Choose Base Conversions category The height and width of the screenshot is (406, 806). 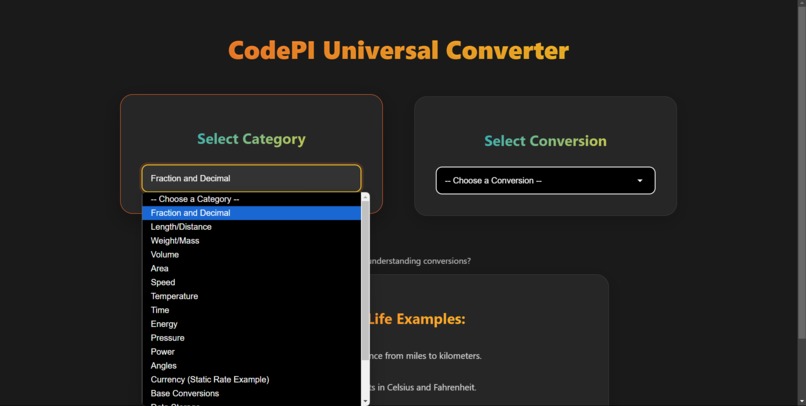251,393
